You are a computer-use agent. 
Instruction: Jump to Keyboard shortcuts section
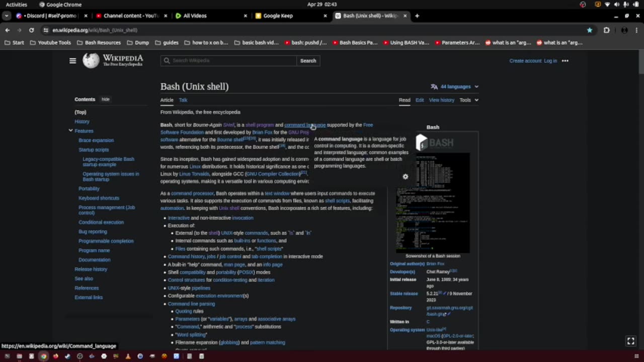pos(99,198)
